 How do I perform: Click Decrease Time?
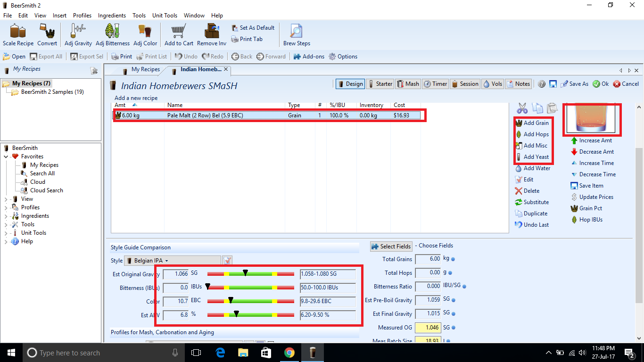593,174
